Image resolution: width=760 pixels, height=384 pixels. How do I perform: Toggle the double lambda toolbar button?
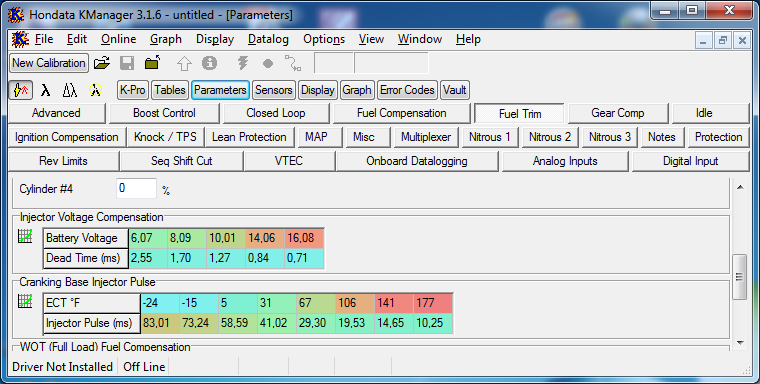(x=70, y=90)
